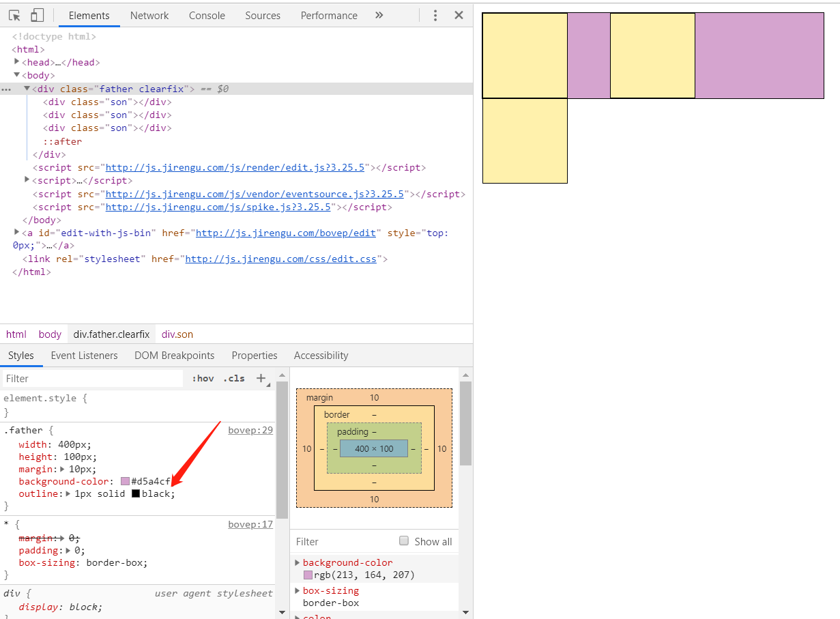Expand the edit-with-js-bin anchor node
The width and height of the screenshot is (840, 619).
[x=17, y=232]
